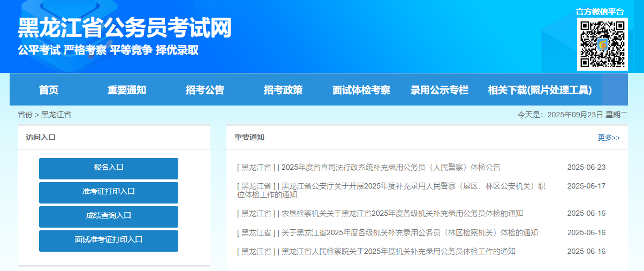Click the WeChat QR code image

click(x=602, y=44)
